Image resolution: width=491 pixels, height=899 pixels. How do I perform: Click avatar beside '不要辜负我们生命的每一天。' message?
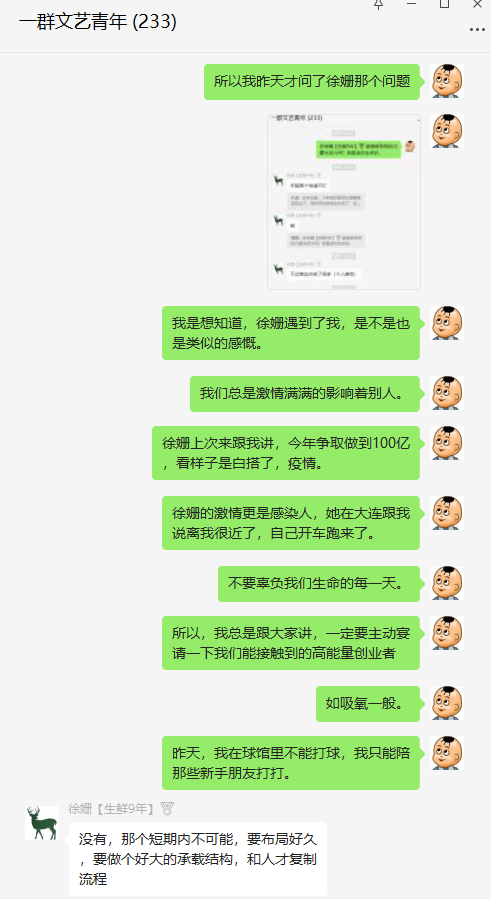(447, 583)
